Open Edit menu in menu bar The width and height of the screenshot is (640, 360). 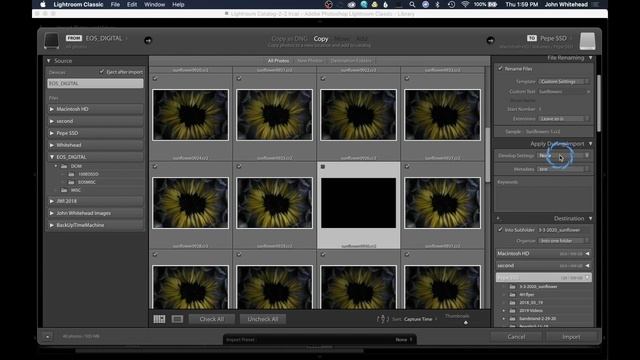[132, 4]
